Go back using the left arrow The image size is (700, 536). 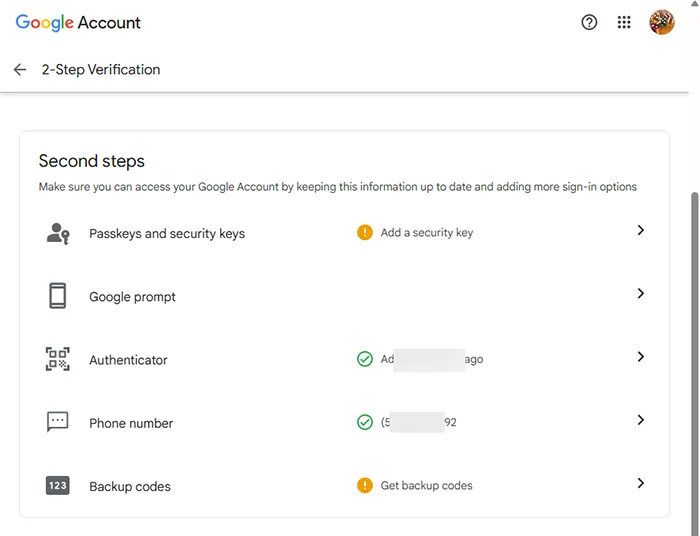click(x=20, y=70)
